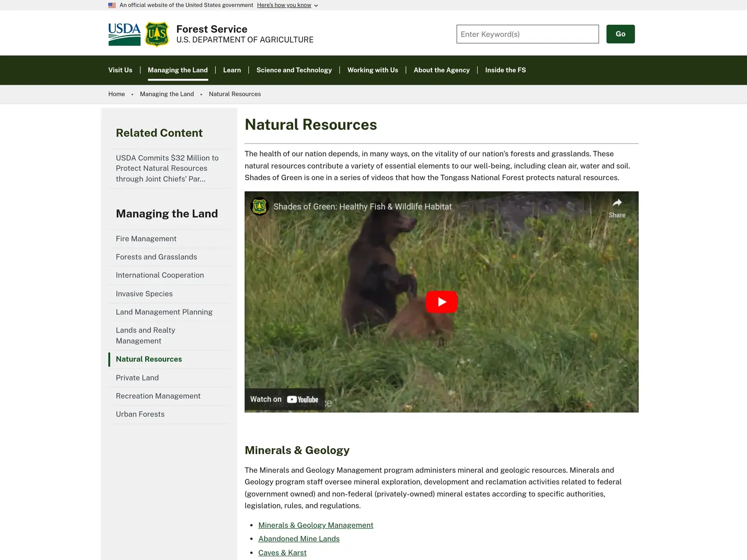Select Private Land in sidebar

pyautogui.click(x=169, y=378)
